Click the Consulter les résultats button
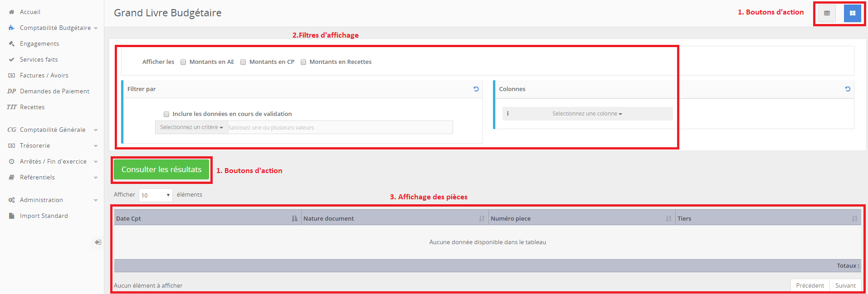 161,169
